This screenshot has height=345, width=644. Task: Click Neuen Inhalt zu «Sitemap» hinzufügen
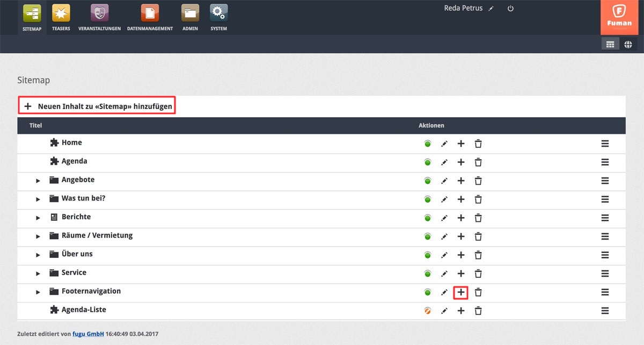(x=98, y=106)
